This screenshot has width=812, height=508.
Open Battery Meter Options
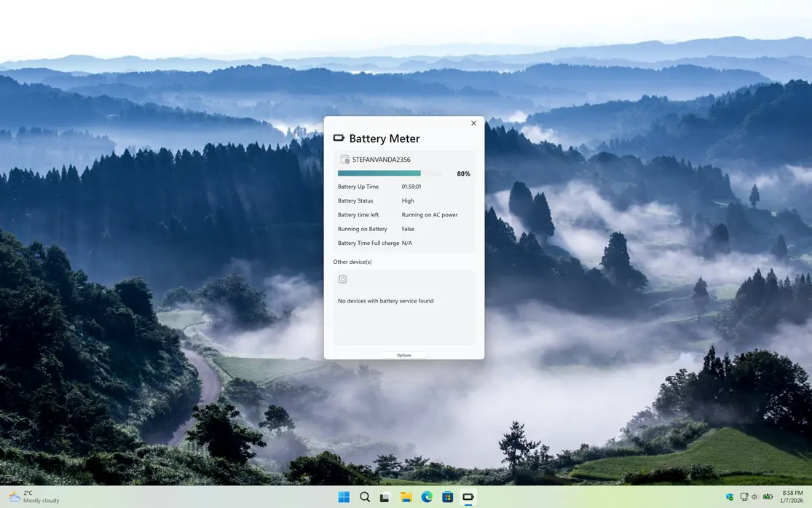pos(403,355)
